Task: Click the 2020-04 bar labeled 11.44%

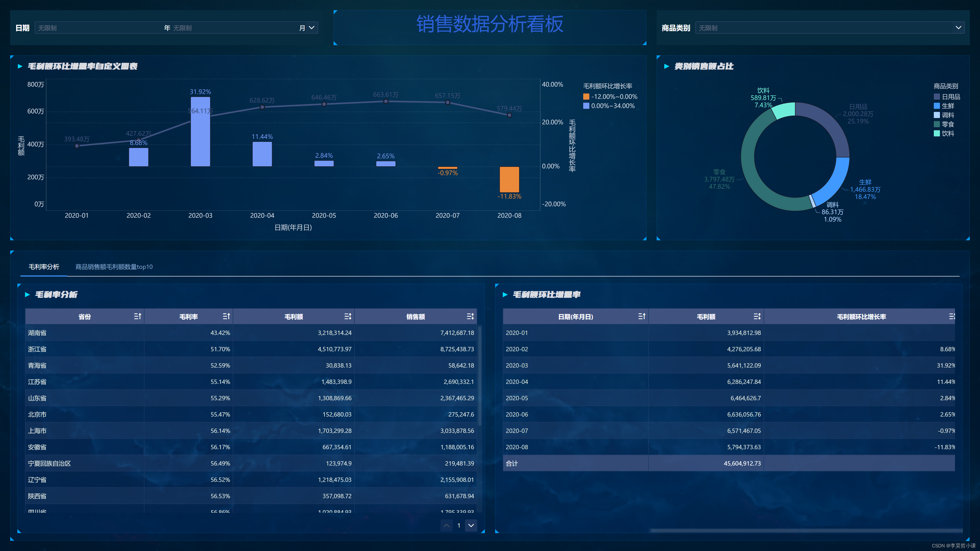Action: tap(262, 154)
